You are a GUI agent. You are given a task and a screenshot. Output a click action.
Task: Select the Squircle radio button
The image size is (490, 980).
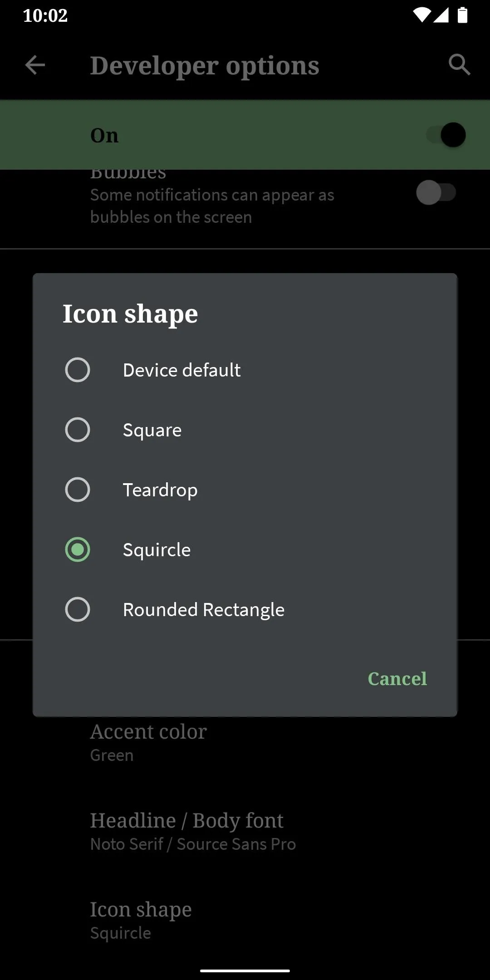pos(78,549)
